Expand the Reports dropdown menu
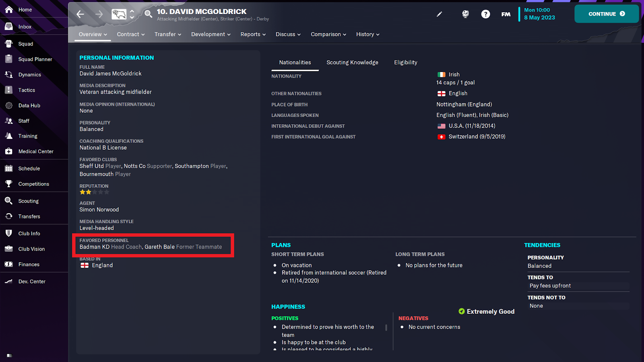 pos(253,35)
